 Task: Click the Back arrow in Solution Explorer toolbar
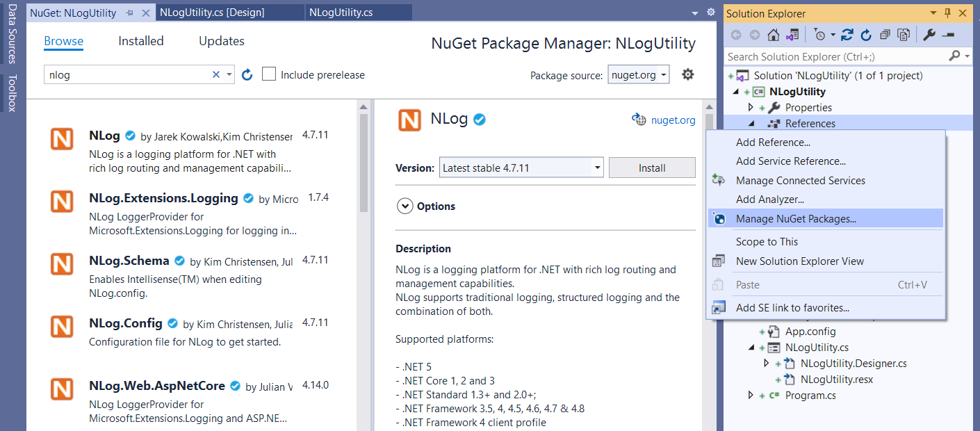coord(735,35)
